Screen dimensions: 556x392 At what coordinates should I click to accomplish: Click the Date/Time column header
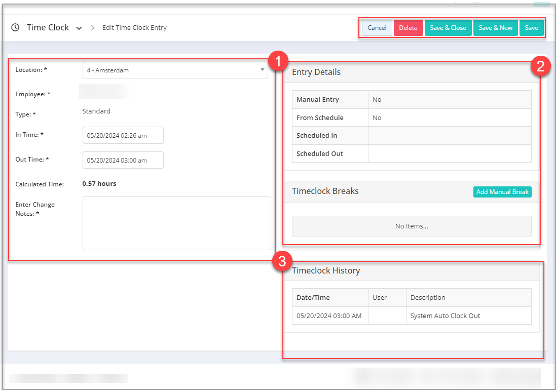coord(313,298)
